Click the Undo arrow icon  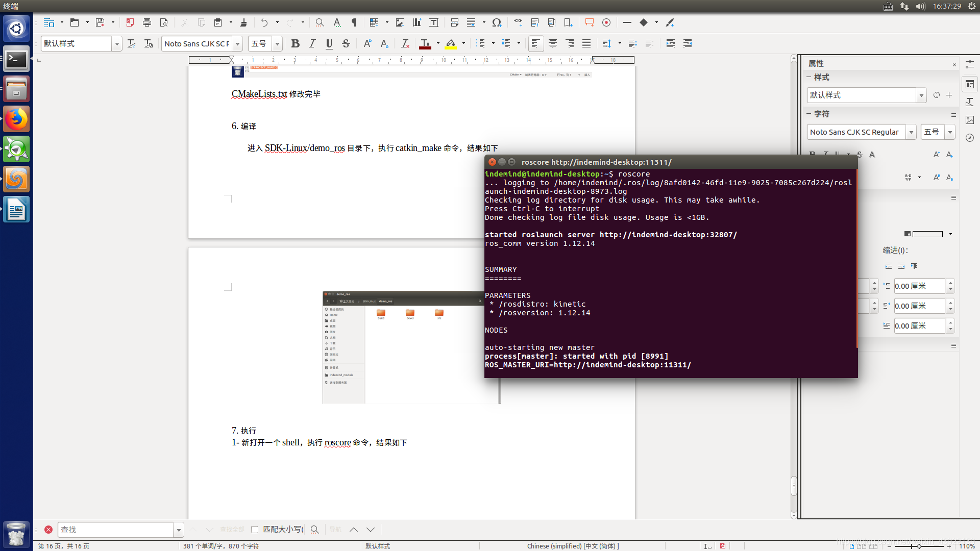point(264,22)
